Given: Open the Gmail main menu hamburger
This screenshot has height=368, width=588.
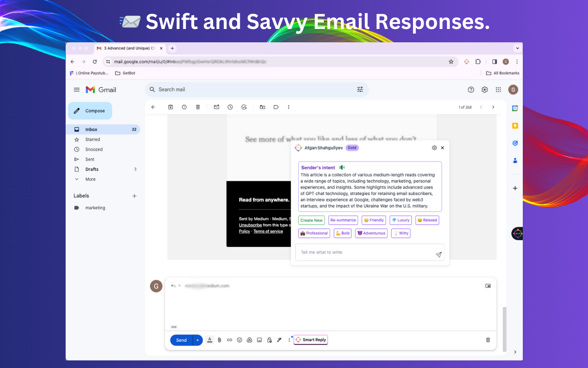Looking at the screenshot, I should pyautogui.click(x=77, y=90).
